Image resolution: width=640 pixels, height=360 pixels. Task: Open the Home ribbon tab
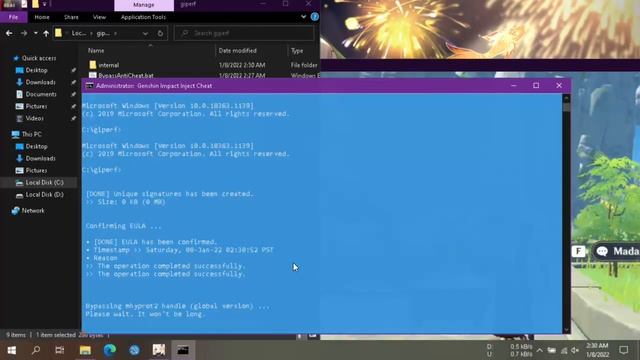pos(42,17)
